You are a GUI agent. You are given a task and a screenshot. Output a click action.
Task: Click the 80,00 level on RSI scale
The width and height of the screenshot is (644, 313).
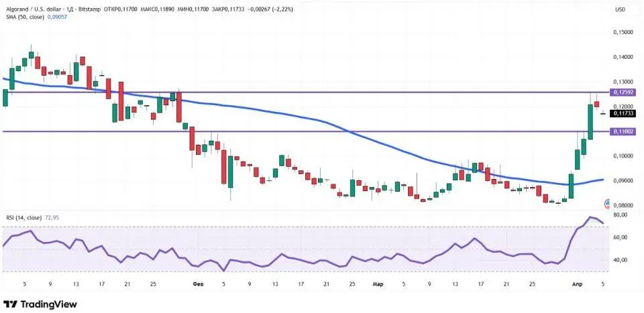(x=620, y=214)
